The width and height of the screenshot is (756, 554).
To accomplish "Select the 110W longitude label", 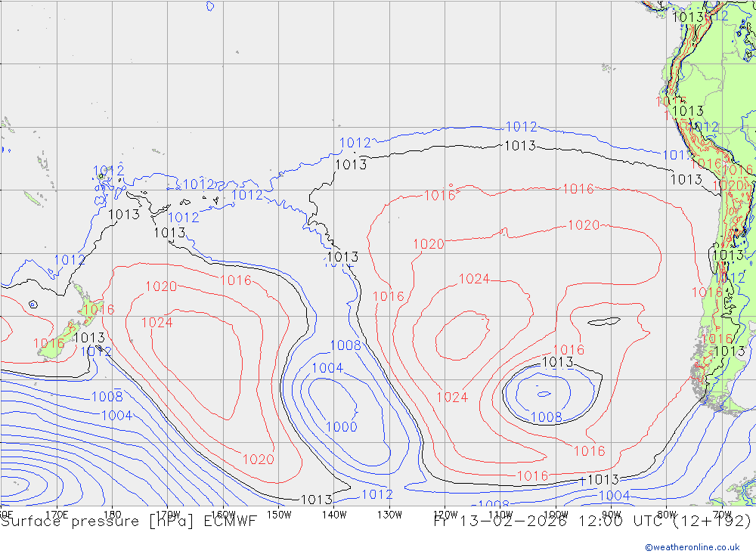I will point(500,514).
